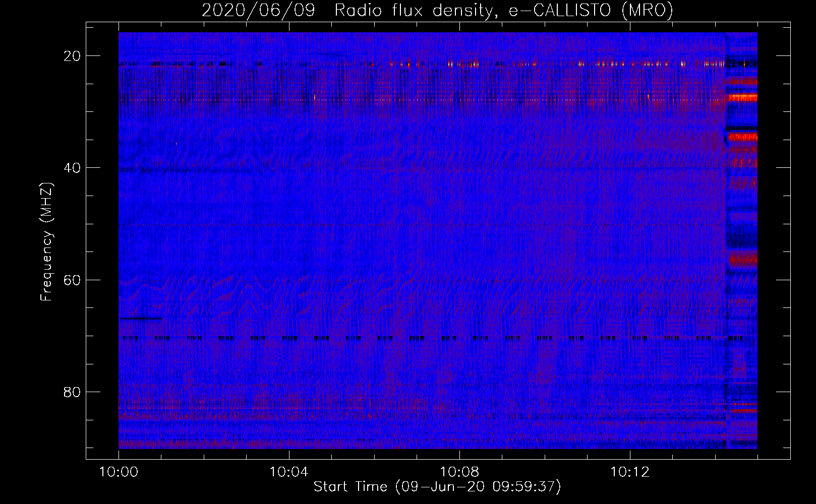Click the "Start Time (09-Jun-20 09:59:37)" label
Screen dimensions: 816x504
(437, 487)
